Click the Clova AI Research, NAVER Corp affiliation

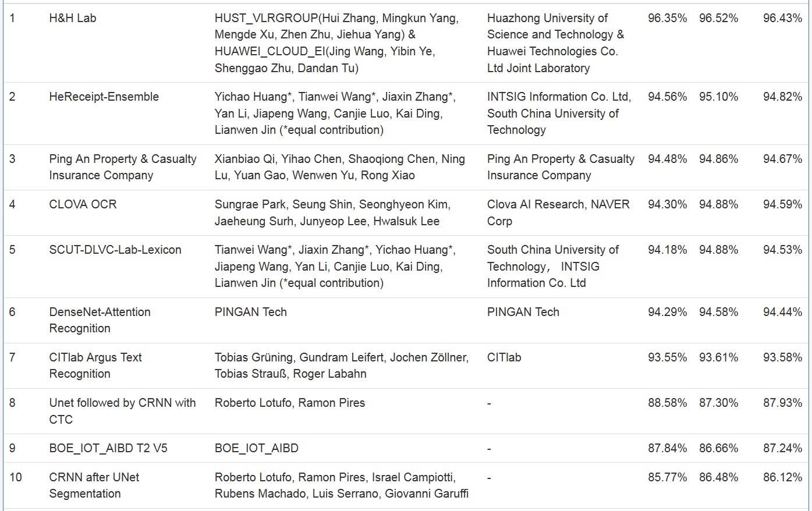pyautogui.click(x=558, y=212)
